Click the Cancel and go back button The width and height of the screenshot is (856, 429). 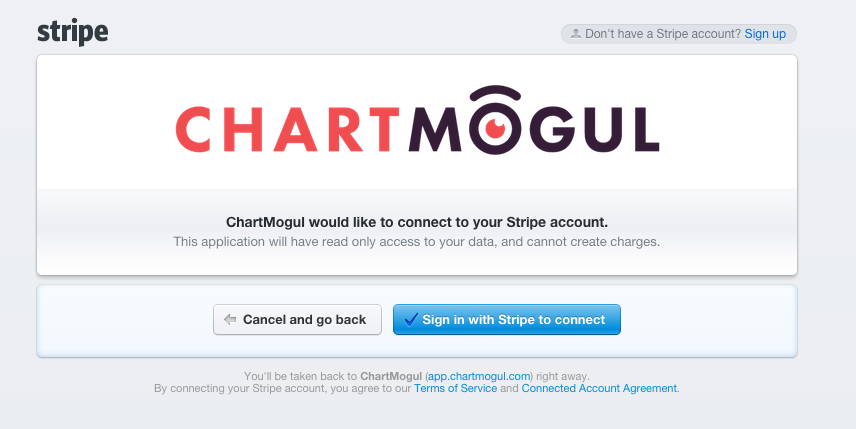point(297,319)
